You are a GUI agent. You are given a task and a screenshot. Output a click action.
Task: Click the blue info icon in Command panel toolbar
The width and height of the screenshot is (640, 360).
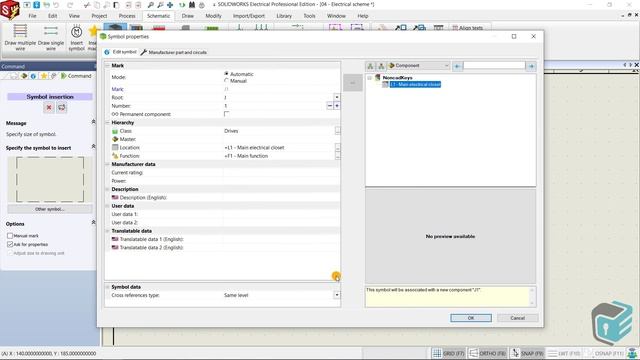click(33, 76)
